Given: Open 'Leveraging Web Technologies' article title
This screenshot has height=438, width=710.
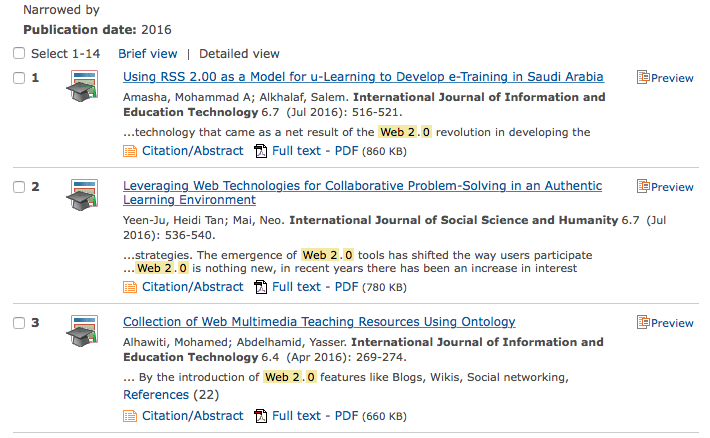Looking at the screenshot, I should [x=362, y=186].
